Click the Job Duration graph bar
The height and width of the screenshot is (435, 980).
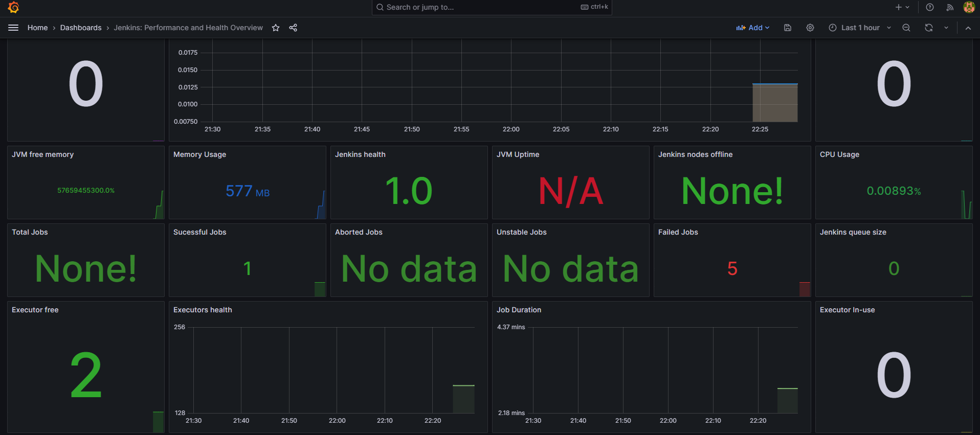coord(787,401)
